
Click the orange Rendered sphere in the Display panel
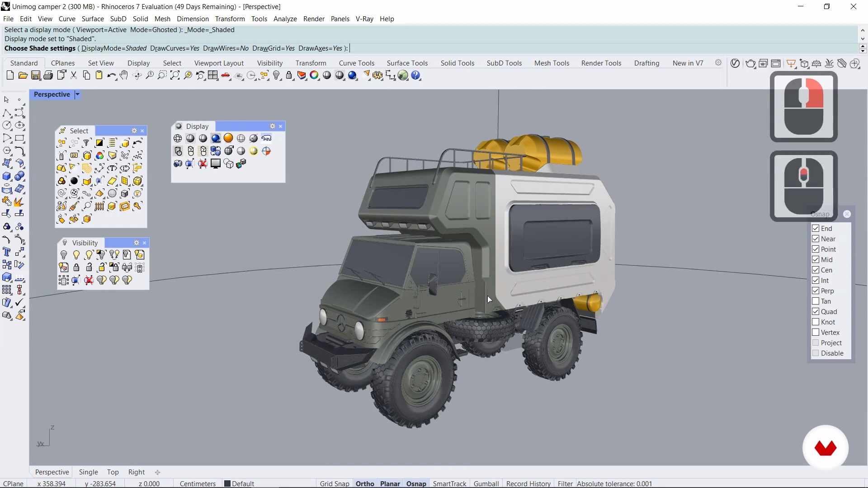click(228, 138)
